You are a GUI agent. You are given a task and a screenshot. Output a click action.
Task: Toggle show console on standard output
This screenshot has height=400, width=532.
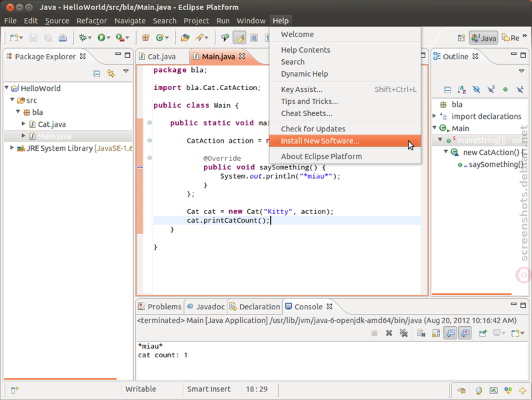pos(451,333)
